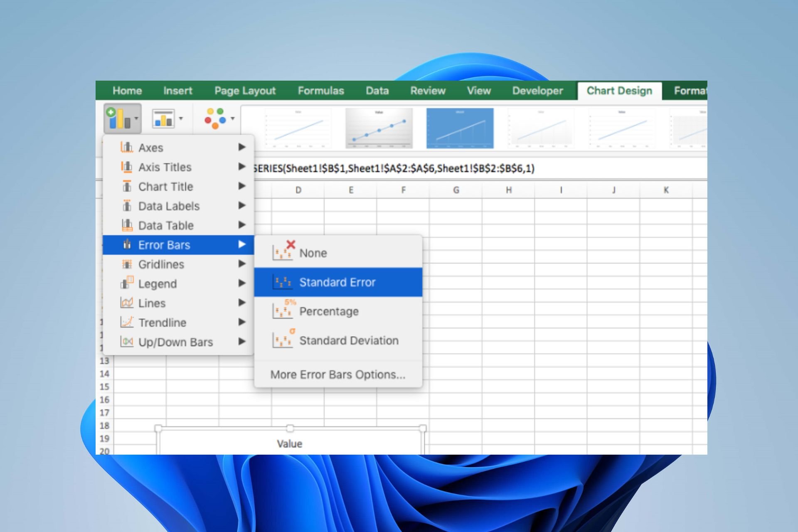Select row 18 header
Viewport: 798px width, 532px height.
coord(104,426)
